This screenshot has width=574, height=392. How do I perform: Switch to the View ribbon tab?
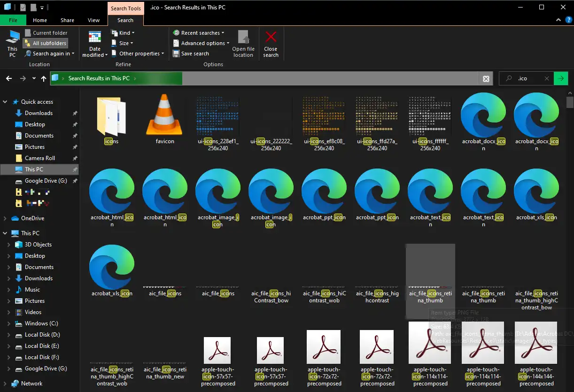(94, 20)
